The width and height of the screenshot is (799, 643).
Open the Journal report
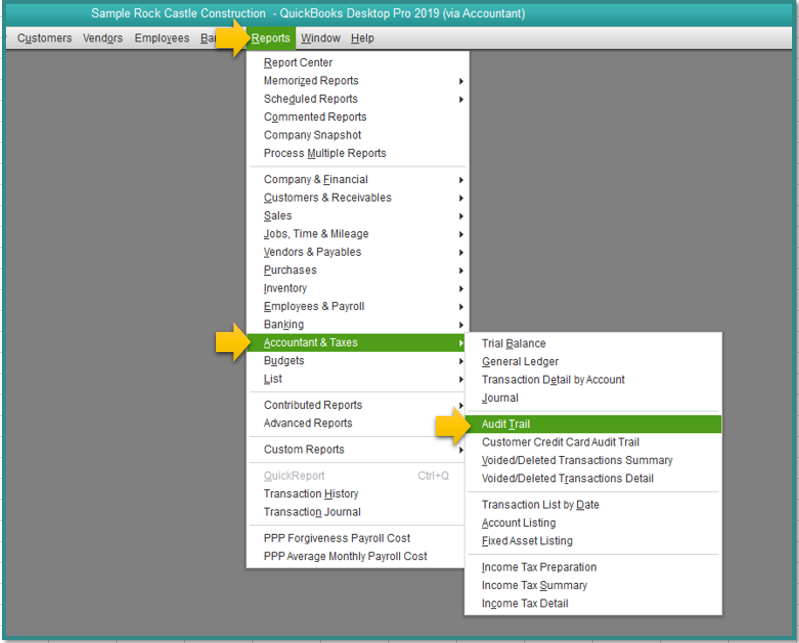click(x=594, y=398)
